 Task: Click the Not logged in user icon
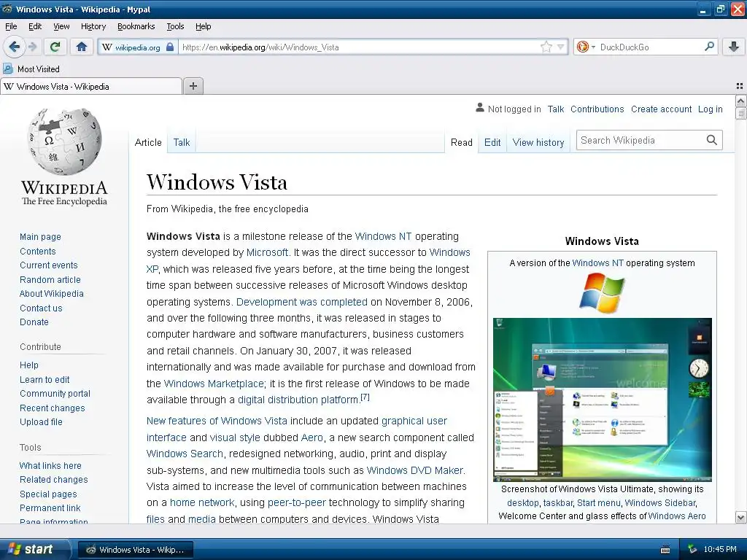(x=480, y=109)
